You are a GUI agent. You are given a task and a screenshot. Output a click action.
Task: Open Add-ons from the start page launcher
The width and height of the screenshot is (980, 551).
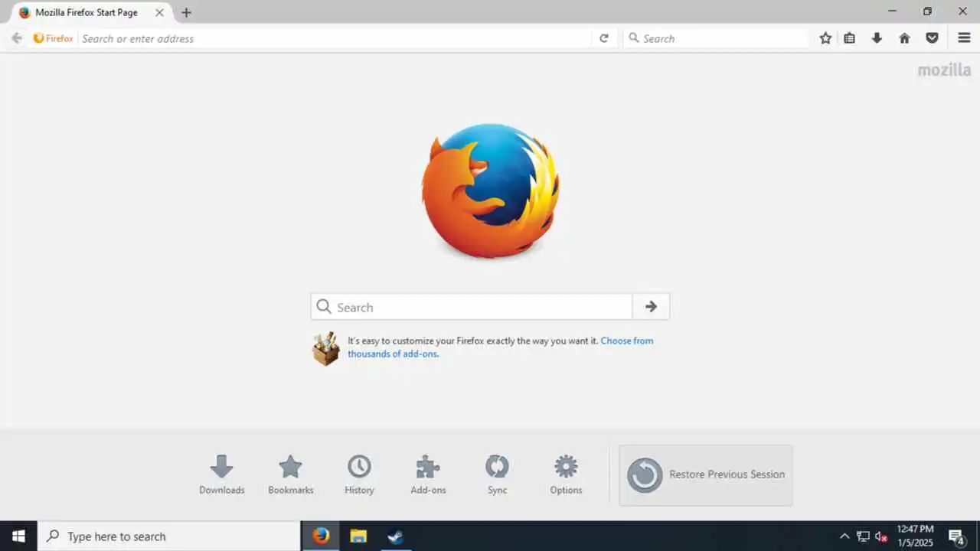(x=428, y=474)
